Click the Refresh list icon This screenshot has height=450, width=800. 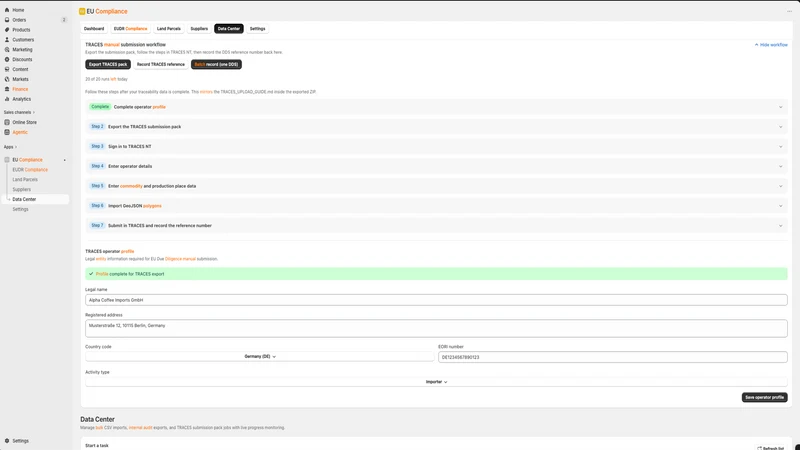759,448
